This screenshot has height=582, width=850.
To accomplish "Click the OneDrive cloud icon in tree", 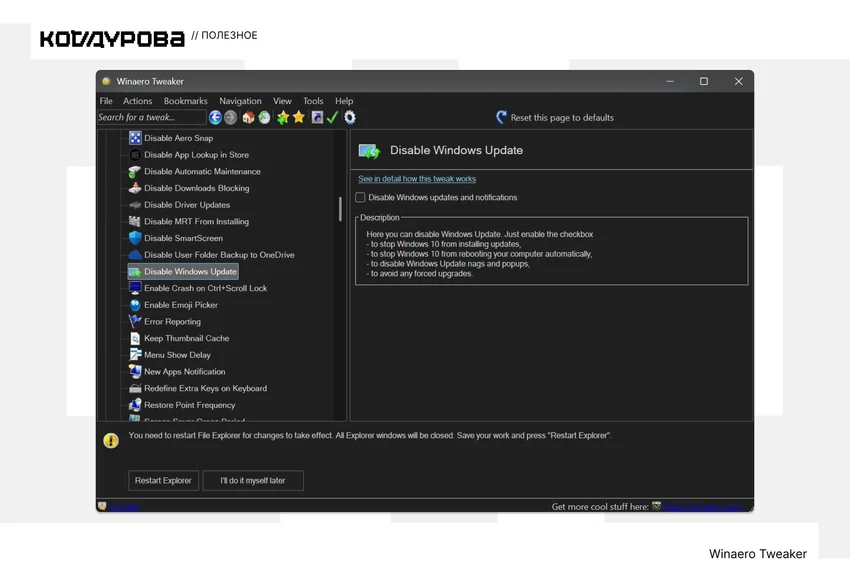I will (135, 255).
